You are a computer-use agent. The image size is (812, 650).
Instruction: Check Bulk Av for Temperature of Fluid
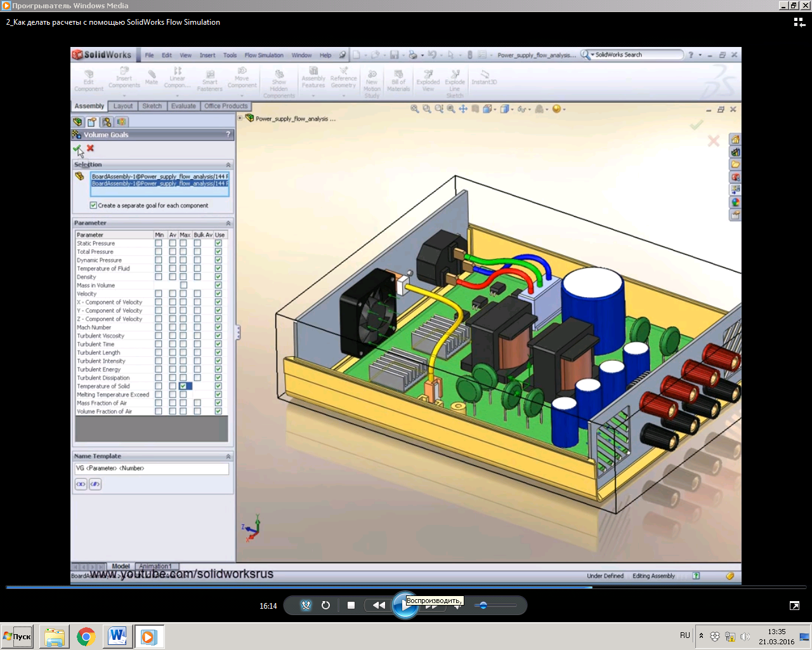pyautogui.click(x=197, y=269)
